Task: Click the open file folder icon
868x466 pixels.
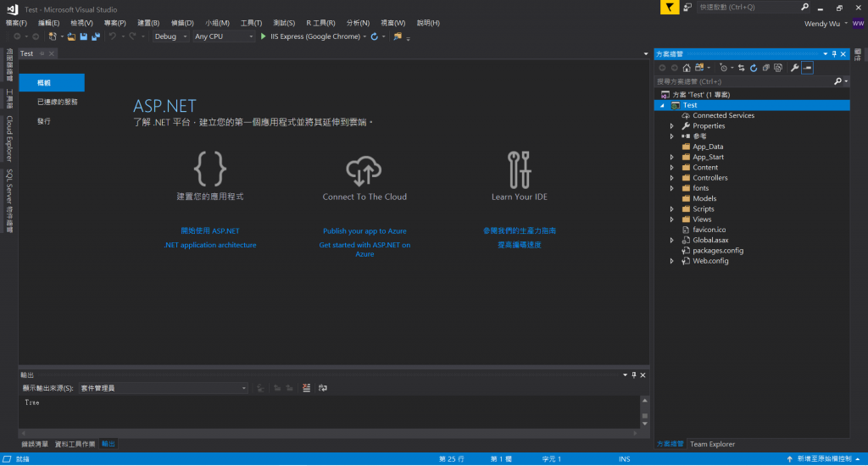Action: coord(71,36)
